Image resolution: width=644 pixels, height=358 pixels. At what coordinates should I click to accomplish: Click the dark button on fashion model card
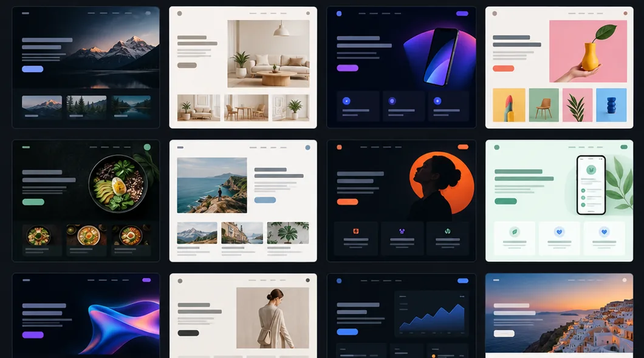(188, 333)
